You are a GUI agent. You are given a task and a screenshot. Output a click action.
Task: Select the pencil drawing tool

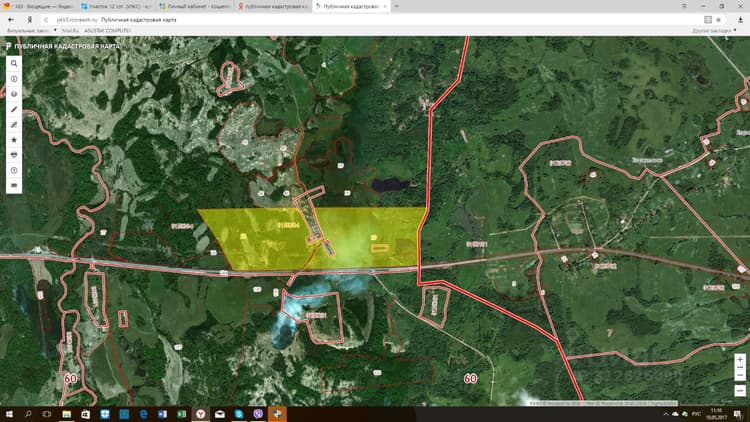[x=14, y=109]
